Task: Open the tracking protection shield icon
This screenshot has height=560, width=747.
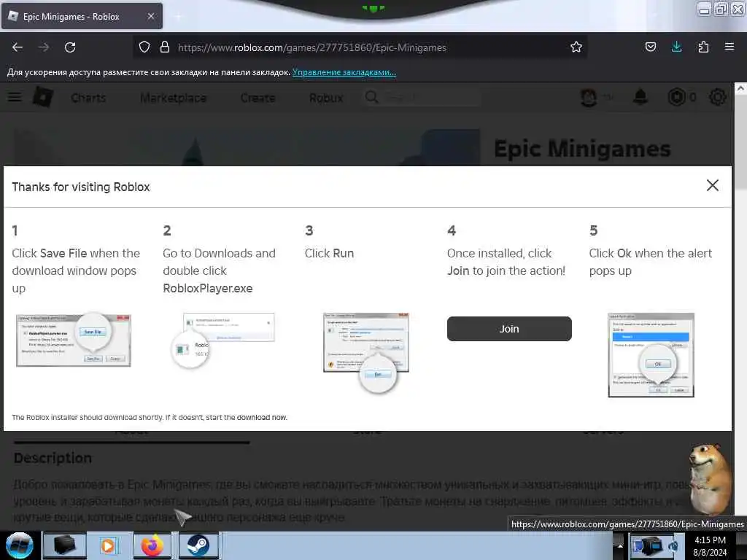Action: pos(144,47)
